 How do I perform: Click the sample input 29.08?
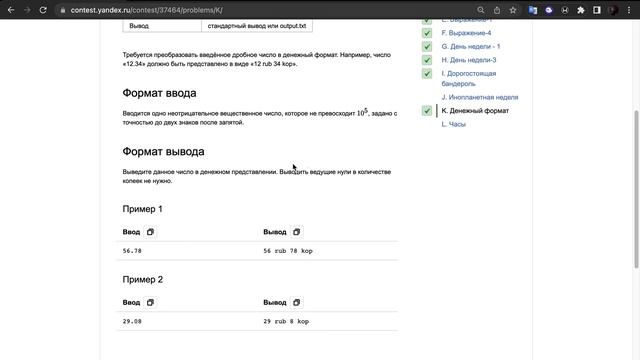132,321
